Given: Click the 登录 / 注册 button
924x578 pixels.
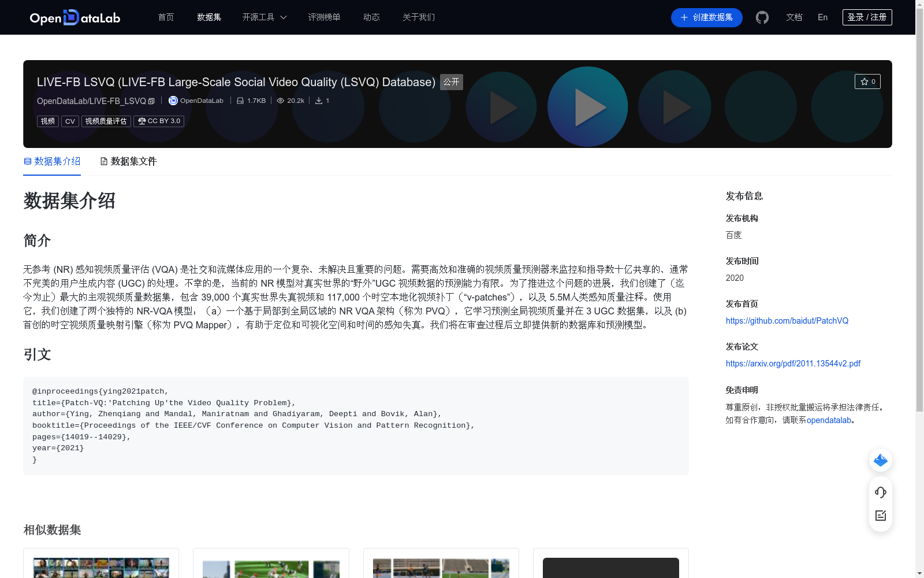Looking at the screenshot, I should [x=867, y=17].
